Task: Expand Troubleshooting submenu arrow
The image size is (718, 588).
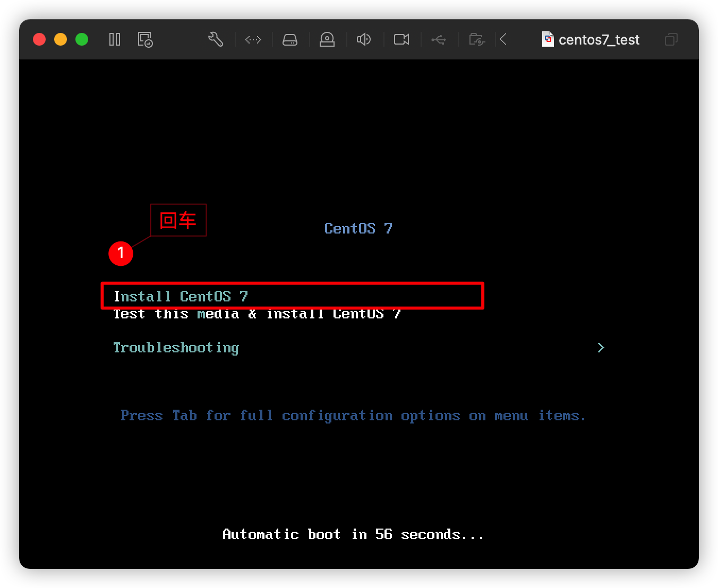Action: pos(601,348)
